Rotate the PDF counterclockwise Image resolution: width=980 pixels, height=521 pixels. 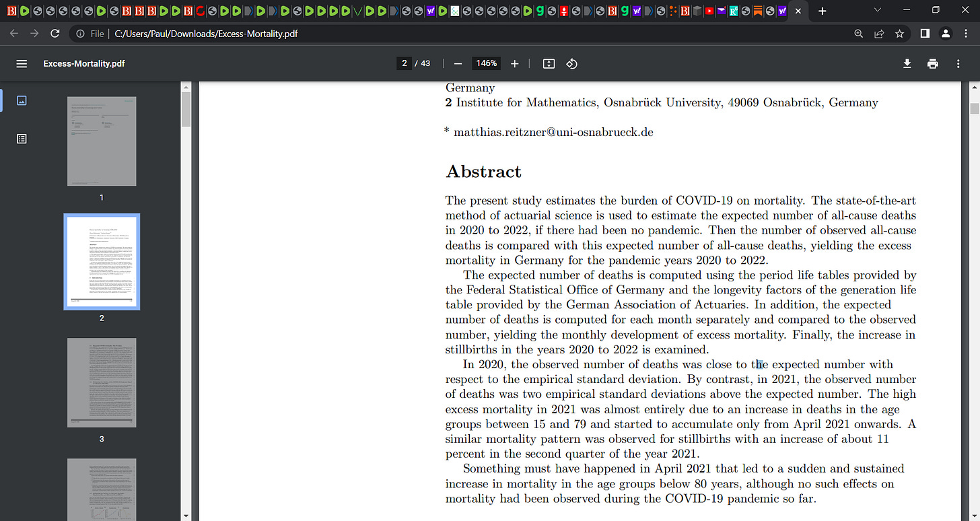pyautogui.click(x=571, y=63)
